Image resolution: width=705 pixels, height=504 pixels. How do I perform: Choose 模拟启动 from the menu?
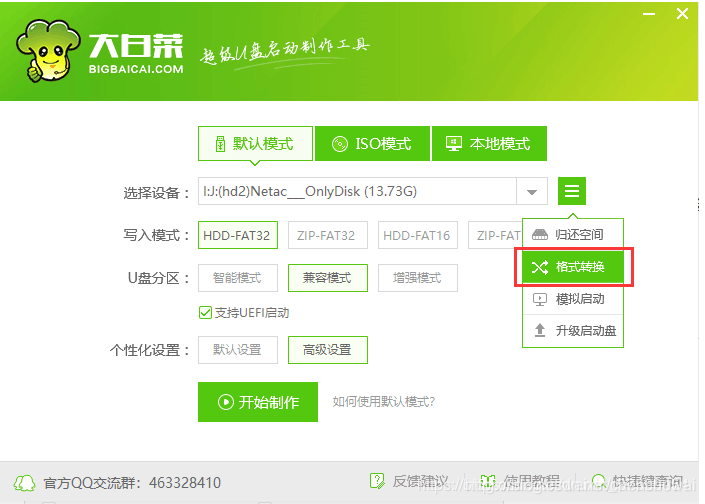[573, 299]
